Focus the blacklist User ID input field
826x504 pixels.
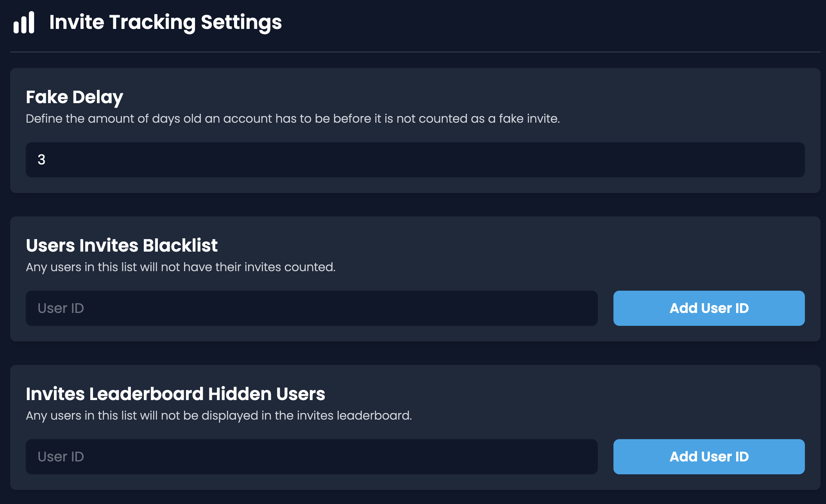311,308
